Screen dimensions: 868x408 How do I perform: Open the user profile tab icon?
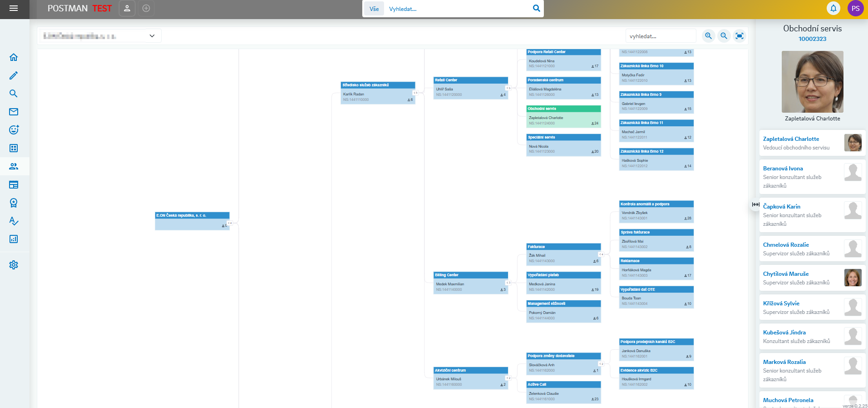click(127, 8)
